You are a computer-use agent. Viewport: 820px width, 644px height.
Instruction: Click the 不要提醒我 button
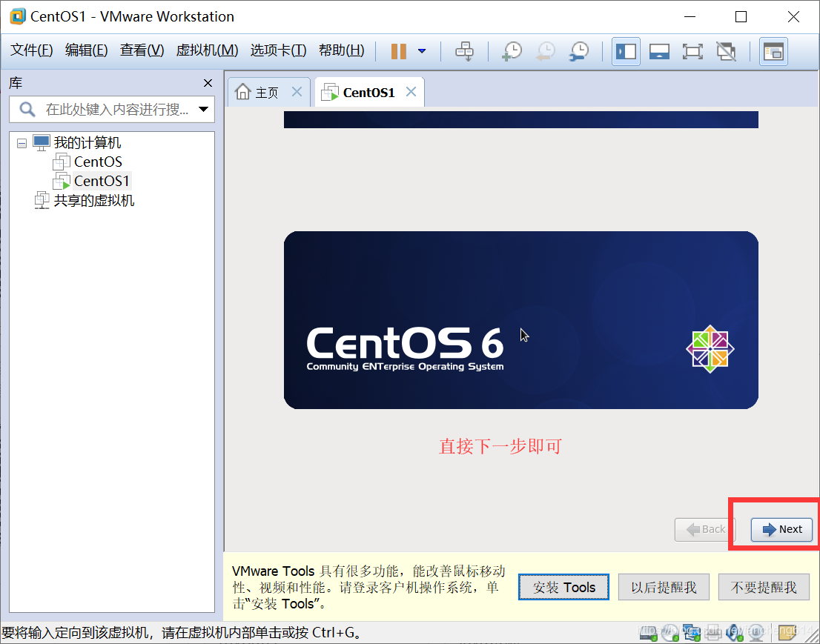[764, 587]
